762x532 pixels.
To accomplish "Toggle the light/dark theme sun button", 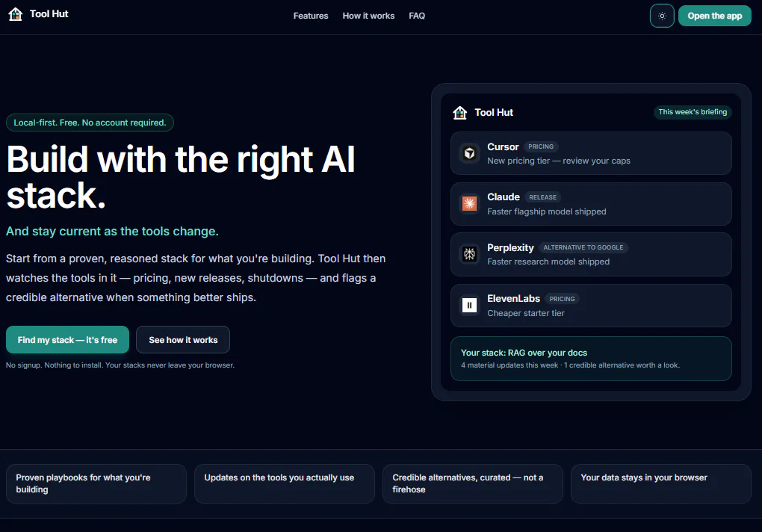I will [662, 16].
